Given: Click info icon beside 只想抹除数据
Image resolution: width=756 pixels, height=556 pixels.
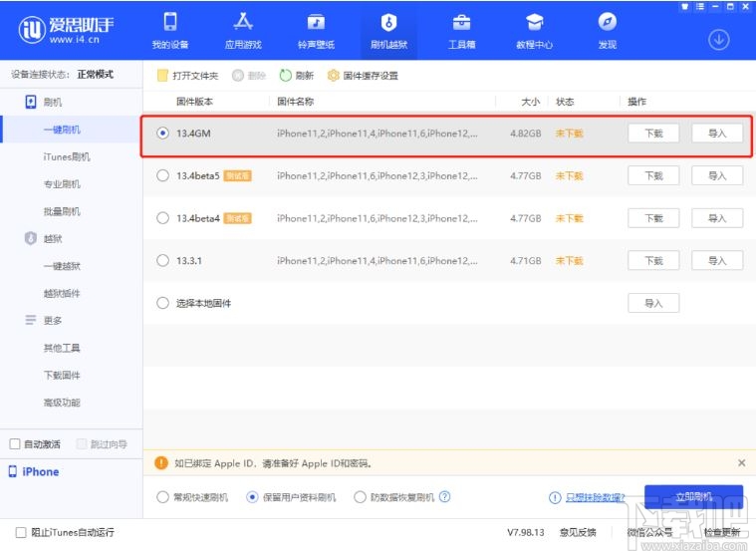Looking at the screenshot, I should tap(555, 497).
